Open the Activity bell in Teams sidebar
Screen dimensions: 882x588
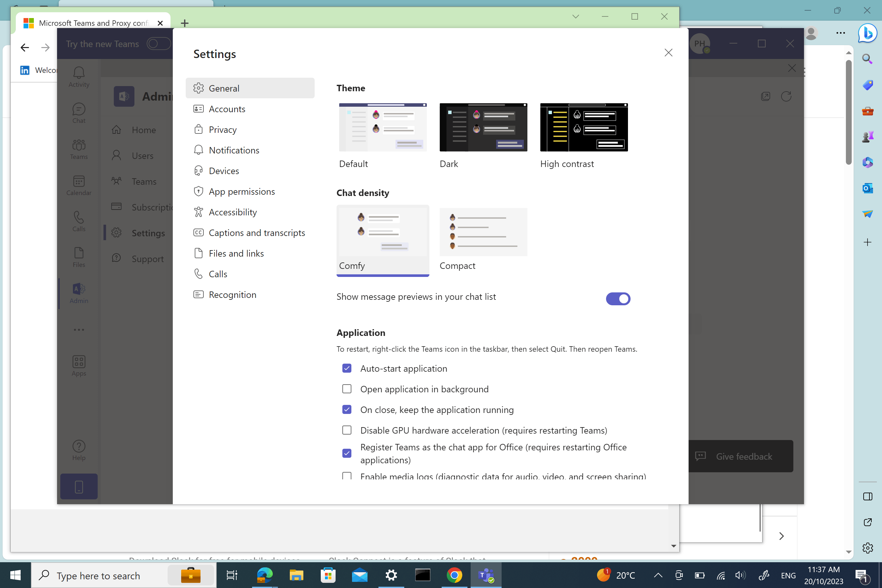(79, 76)
